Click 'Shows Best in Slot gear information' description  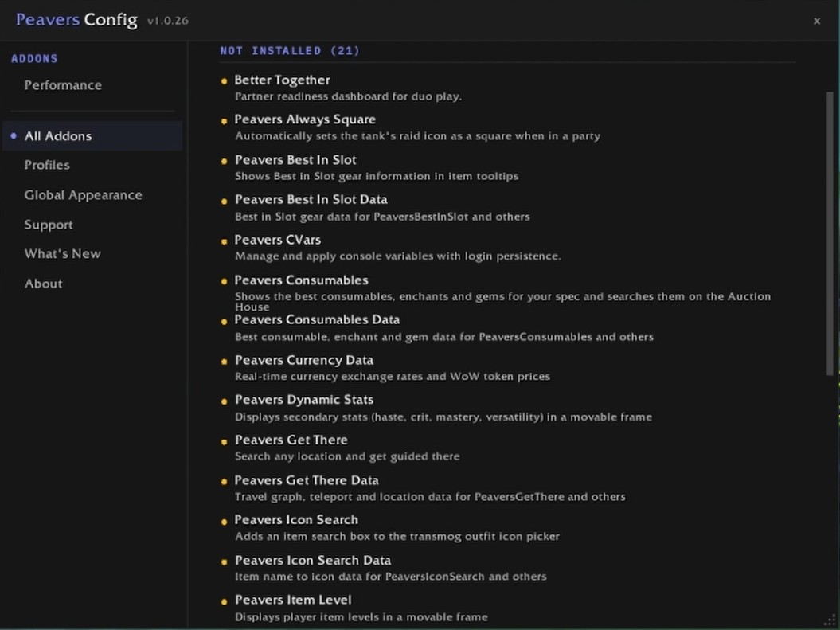(x=377, y=176)
